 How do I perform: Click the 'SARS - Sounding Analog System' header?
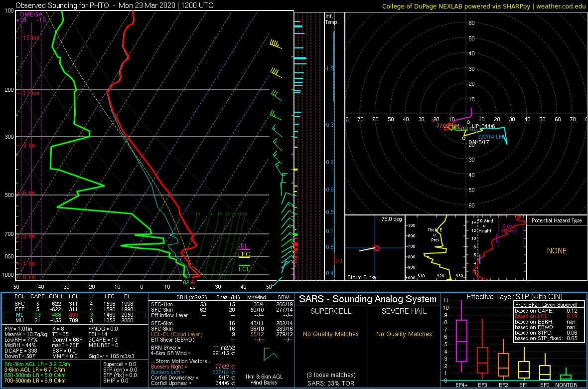368,299
